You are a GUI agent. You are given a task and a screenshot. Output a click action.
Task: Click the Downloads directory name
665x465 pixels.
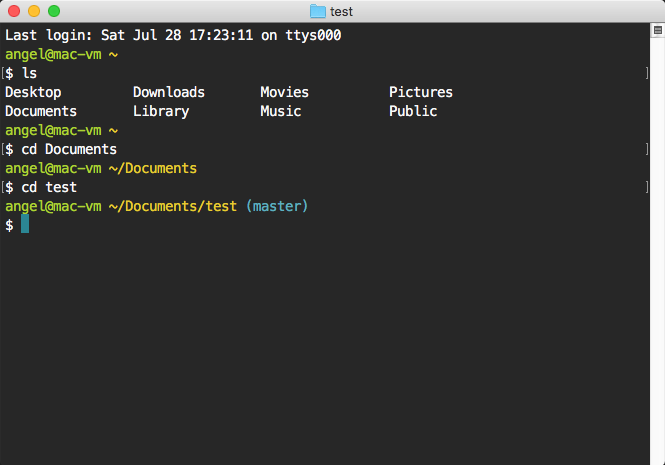[x=168, y=92]
